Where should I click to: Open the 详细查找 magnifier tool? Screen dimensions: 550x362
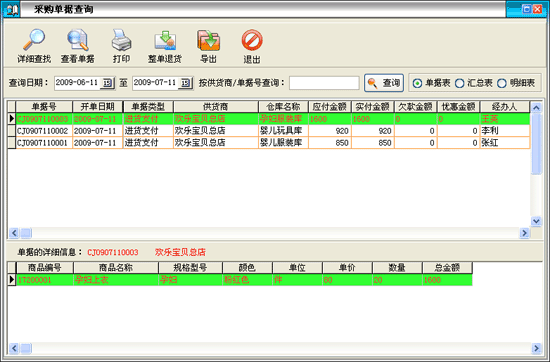point(34,40)
